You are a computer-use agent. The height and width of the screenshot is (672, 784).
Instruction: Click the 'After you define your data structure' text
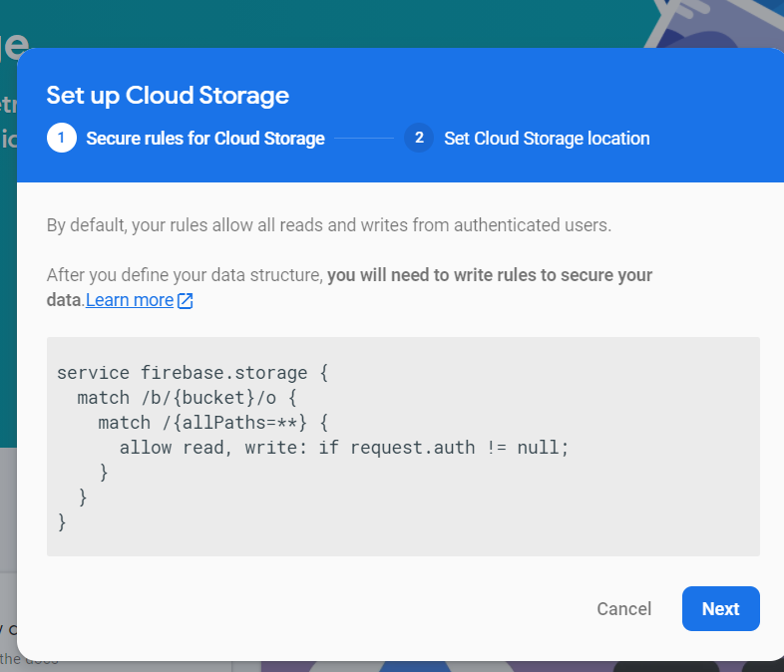(186, 275)
